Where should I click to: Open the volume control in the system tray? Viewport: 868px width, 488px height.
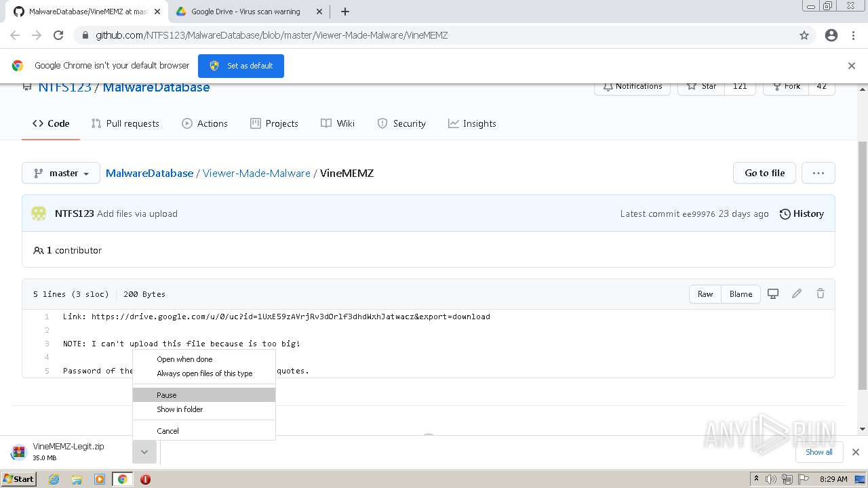pos(772,479)
